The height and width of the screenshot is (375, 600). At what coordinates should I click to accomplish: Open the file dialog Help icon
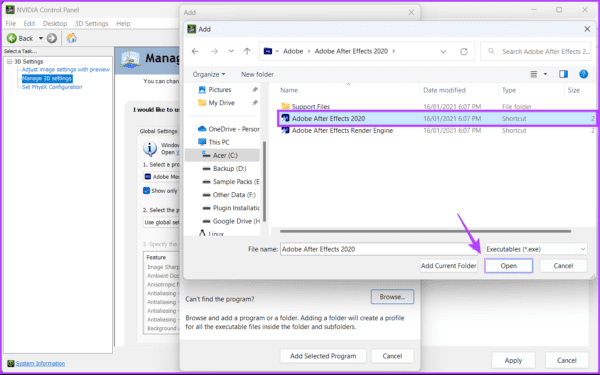[x=583, y=74]
